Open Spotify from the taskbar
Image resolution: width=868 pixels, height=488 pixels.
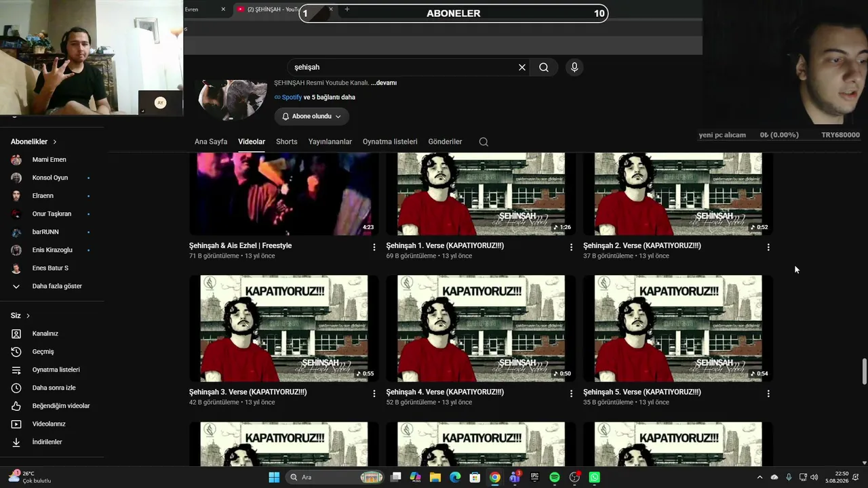click(555, 477)
